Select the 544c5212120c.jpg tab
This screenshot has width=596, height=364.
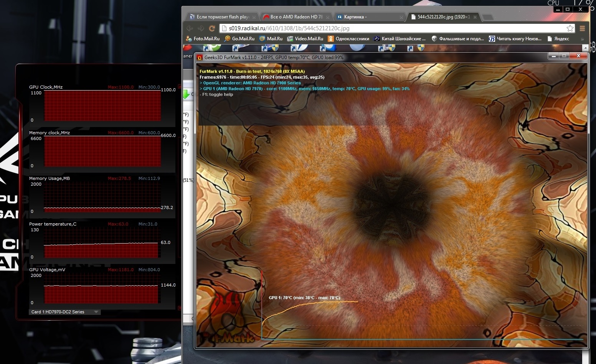444,17
